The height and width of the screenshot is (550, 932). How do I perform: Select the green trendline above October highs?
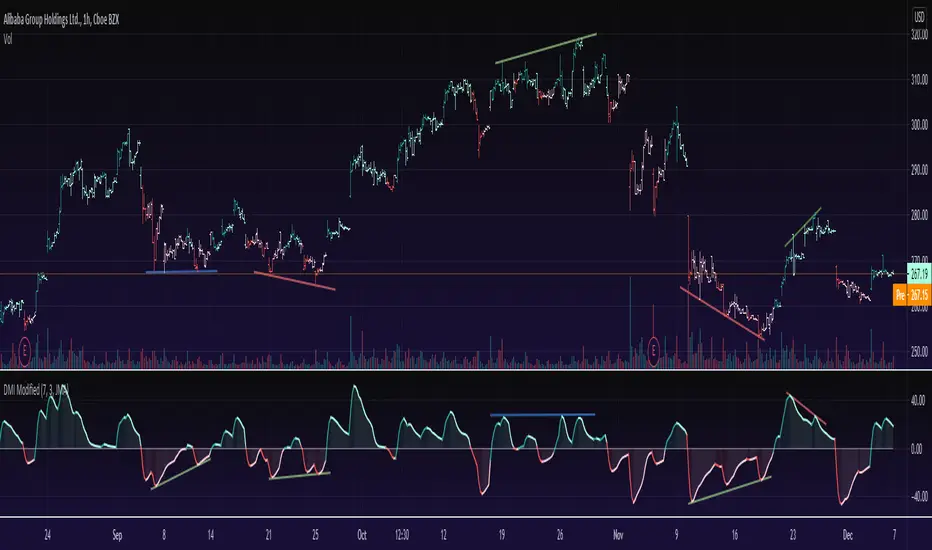click(546, 48)
